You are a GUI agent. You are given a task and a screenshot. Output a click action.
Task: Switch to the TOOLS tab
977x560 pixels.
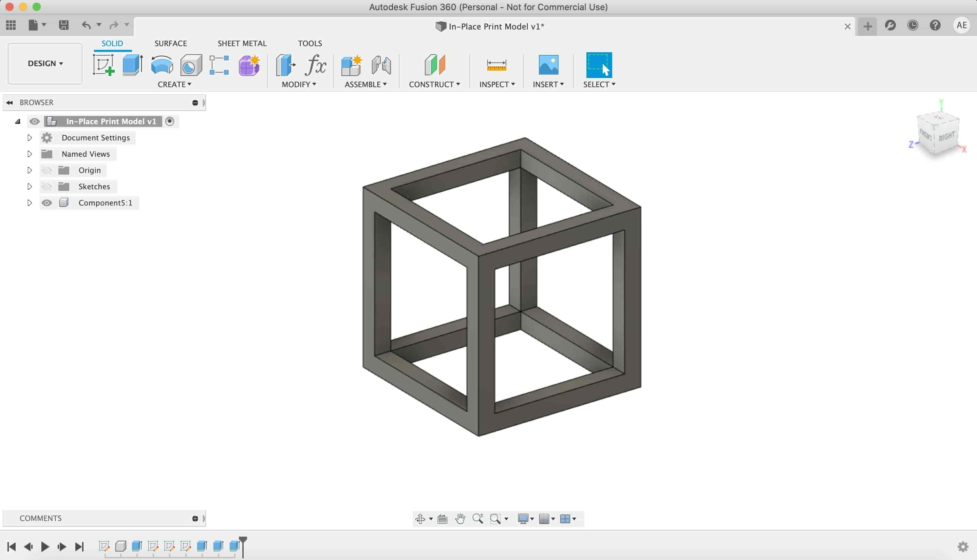pos(310,43)
